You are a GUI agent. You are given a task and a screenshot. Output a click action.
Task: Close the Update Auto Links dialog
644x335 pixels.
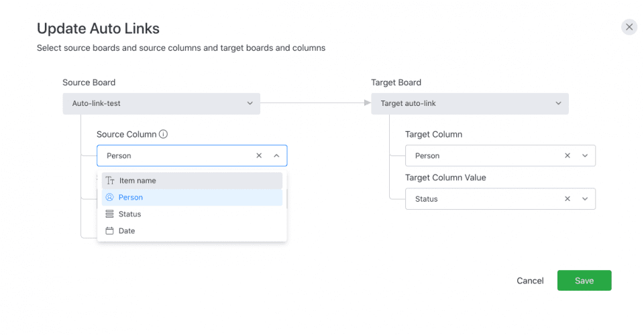629,27
